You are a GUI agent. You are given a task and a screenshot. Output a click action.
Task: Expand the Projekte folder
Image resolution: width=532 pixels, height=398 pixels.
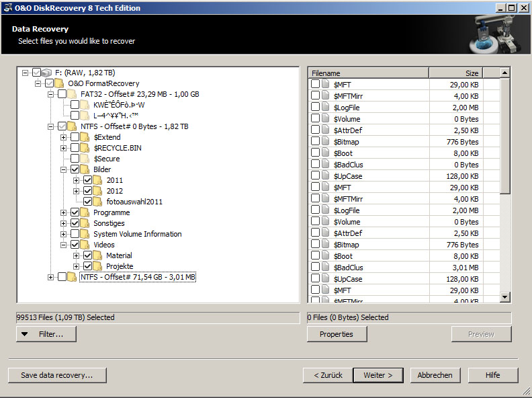77,266
